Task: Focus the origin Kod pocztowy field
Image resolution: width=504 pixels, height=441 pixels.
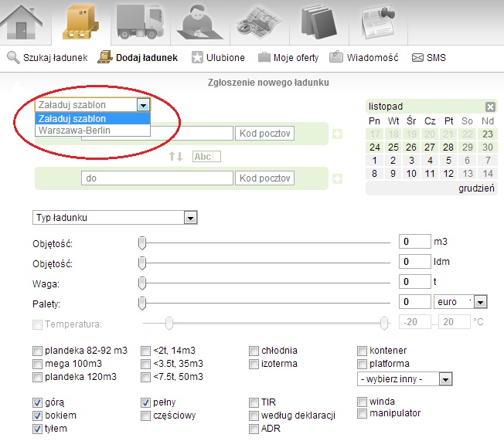Action: [265, 134]
